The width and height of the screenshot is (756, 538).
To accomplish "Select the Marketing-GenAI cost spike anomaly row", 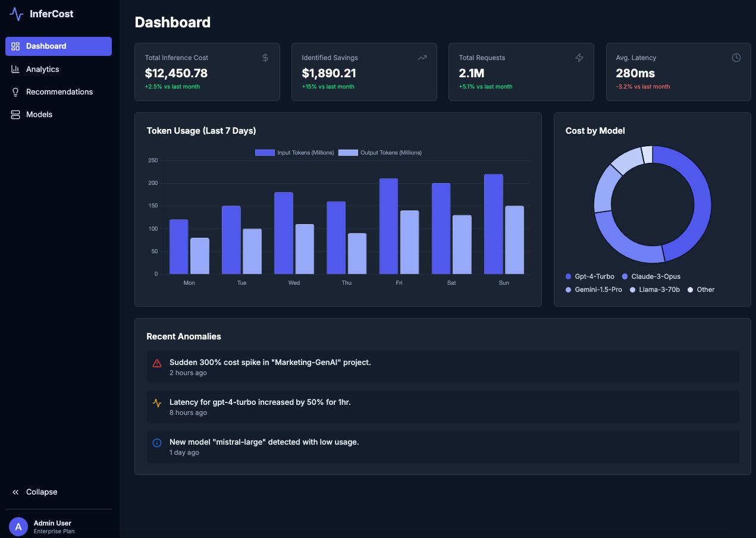I will click(x=443, y=366).
